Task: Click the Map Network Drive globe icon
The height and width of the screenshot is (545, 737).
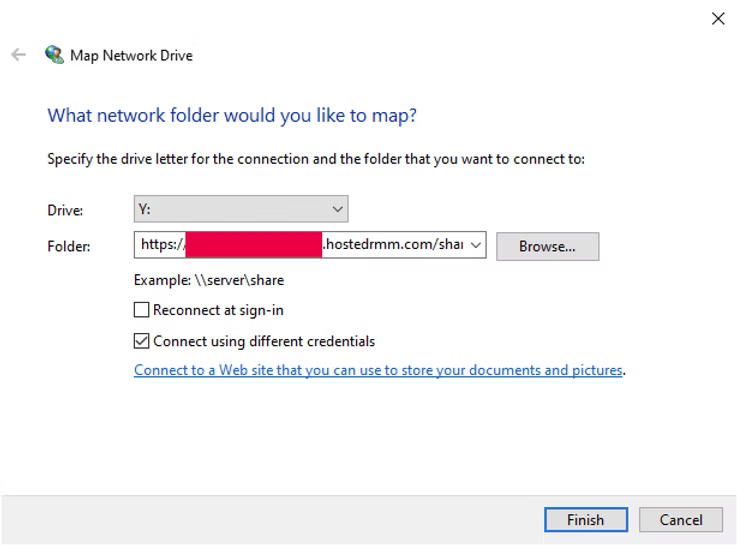Action: coord(55,55)
